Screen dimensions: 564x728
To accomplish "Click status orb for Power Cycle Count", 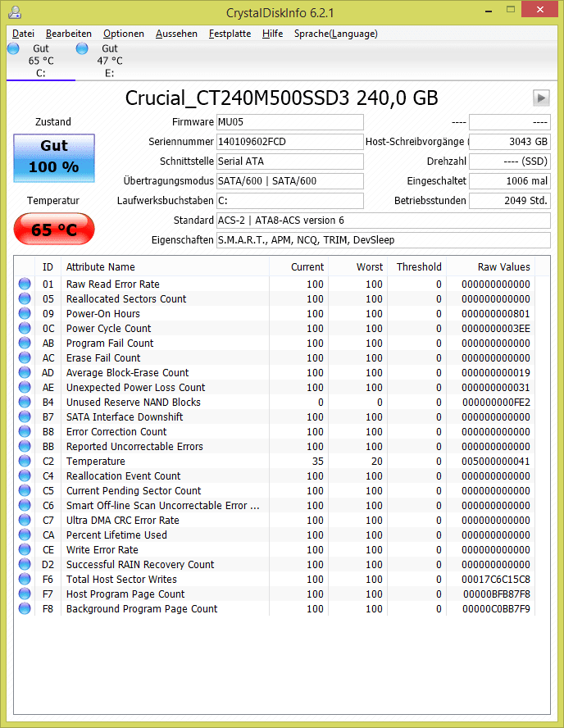I will click(25, 328).
